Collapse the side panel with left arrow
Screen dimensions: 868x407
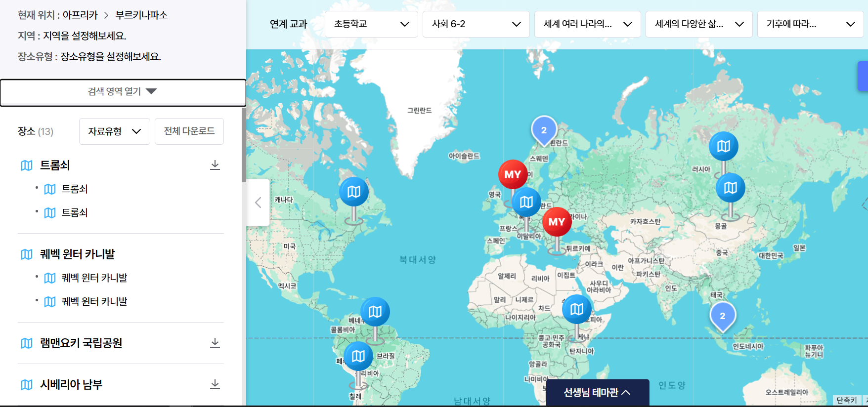pos(258,203)
